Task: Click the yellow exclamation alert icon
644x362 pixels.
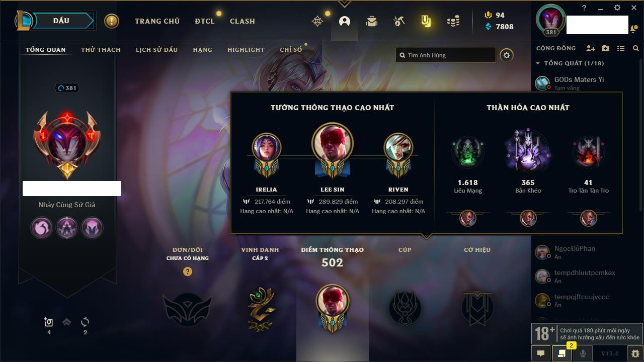Action: tap(112, 21)
